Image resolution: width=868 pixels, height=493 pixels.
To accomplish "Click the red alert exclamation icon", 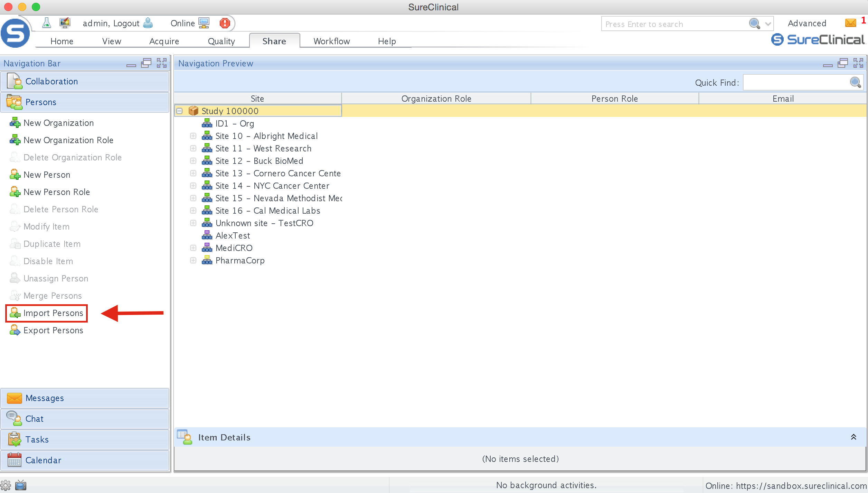I will 225,23.
